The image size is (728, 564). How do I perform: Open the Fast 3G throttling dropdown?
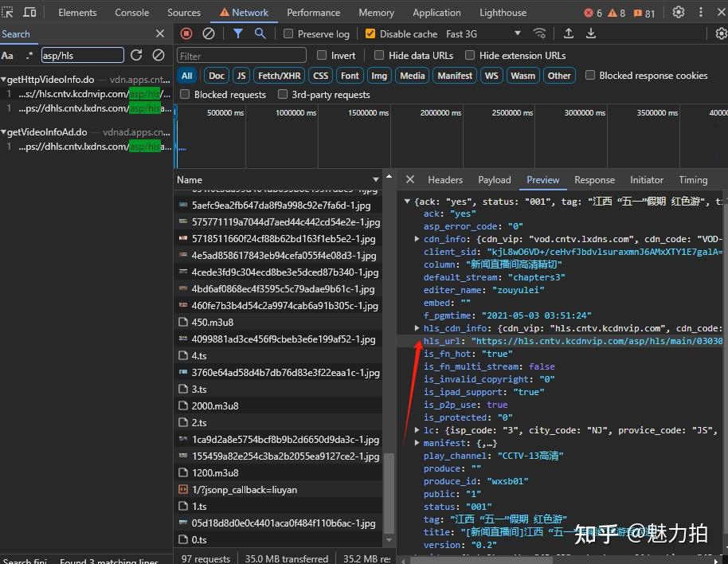[483, 34]
